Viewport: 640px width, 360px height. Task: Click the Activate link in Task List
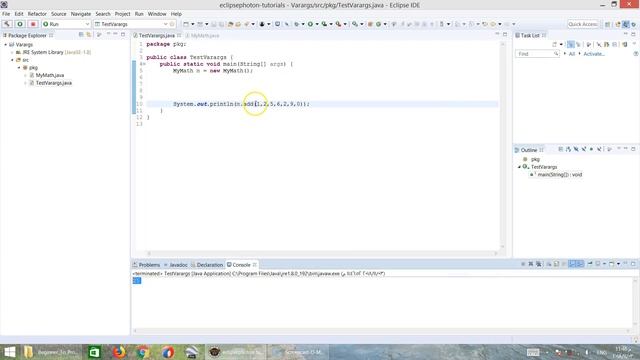(x=594, y=54)
